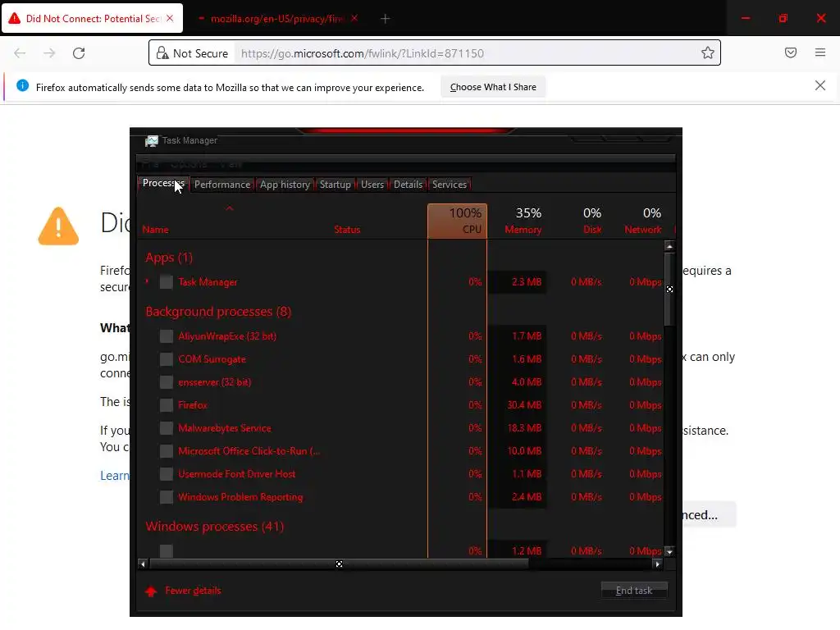Sort processes by the CPU column

[x=457, y=221]
